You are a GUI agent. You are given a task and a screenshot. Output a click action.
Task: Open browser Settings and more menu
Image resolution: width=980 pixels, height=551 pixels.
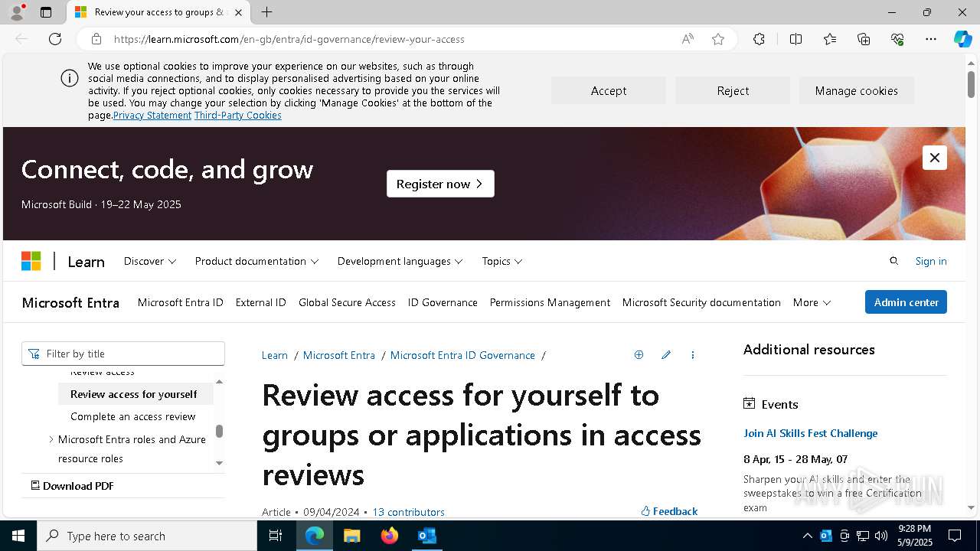coord(931,39)
